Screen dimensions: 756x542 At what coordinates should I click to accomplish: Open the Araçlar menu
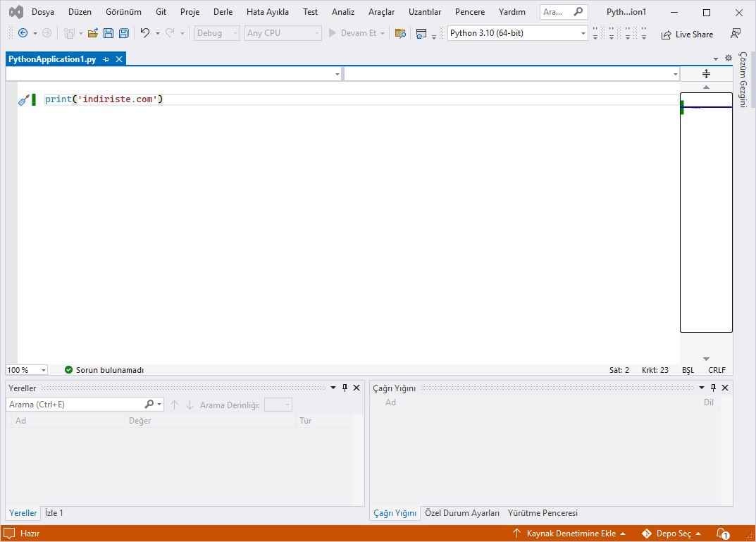point(381,12)
